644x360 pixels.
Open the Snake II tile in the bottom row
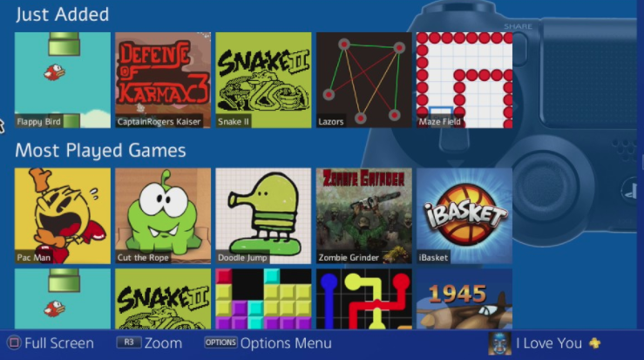(163, 299)
